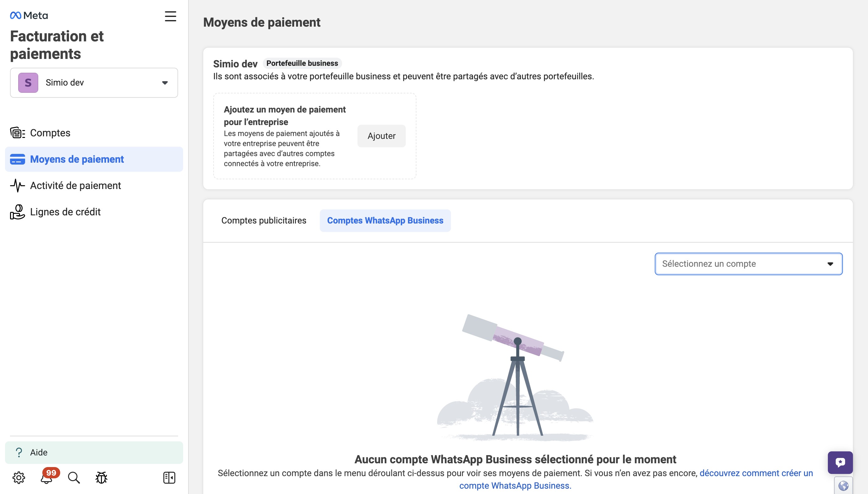Open the feedback chat star button

tap(840, 462)
